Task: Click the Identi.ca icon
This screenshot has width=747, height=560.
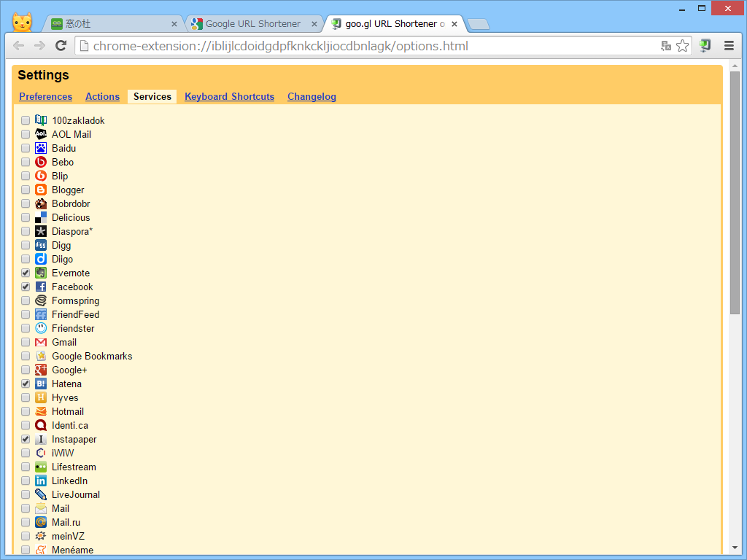Action: pos(41,425)
